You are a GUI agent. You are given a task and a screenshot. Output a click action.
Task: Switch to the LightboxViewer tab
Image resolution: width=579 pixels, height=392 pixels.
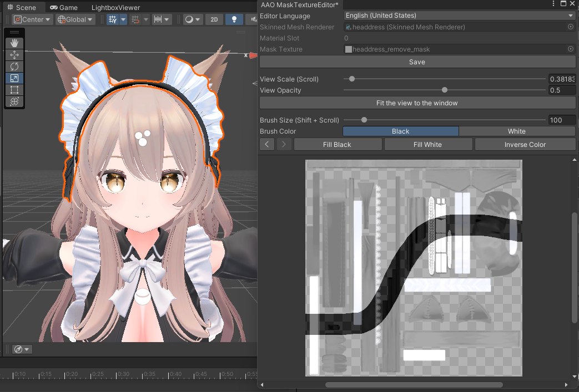pyautogui.click(x=115, y=8)
